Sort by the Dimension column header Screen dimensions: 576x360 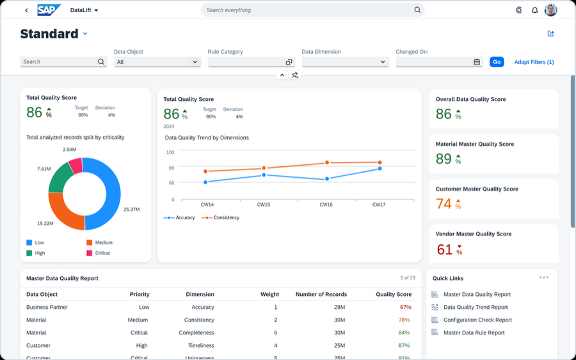200,294
